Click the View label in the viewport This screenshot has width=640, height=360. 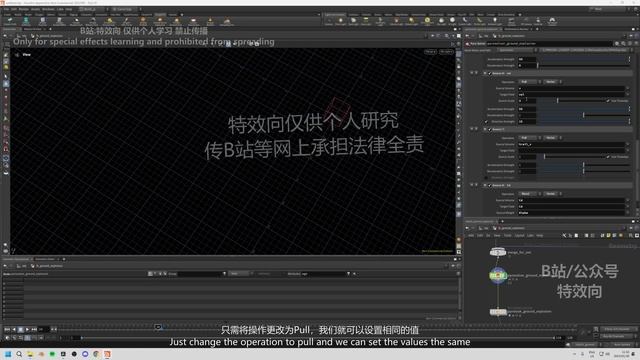(x=27, y=54)
